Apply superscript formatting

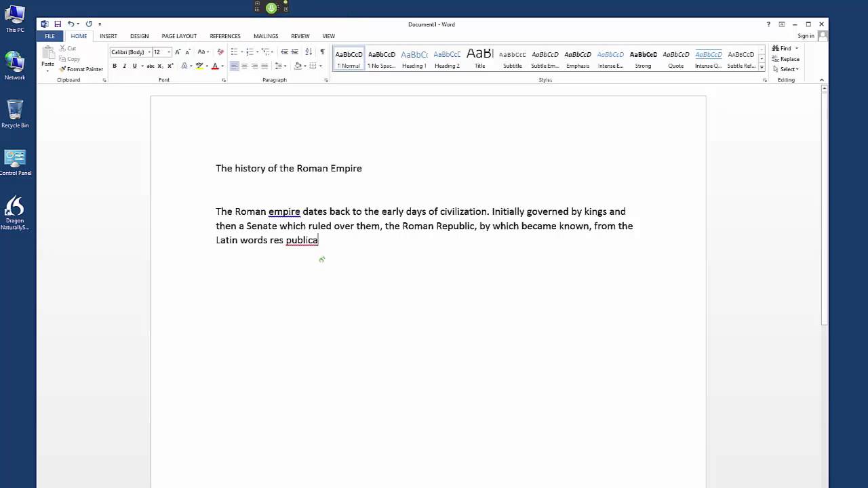click(170, 66)
